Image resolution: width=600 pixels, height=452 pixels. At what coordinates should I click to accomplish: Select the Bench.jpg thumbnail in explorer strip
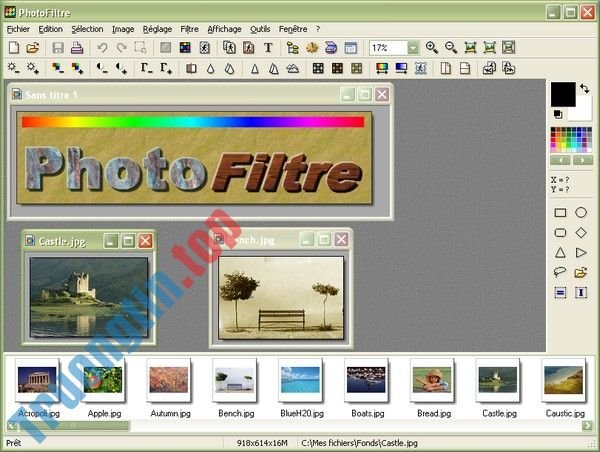coord(235,380)
